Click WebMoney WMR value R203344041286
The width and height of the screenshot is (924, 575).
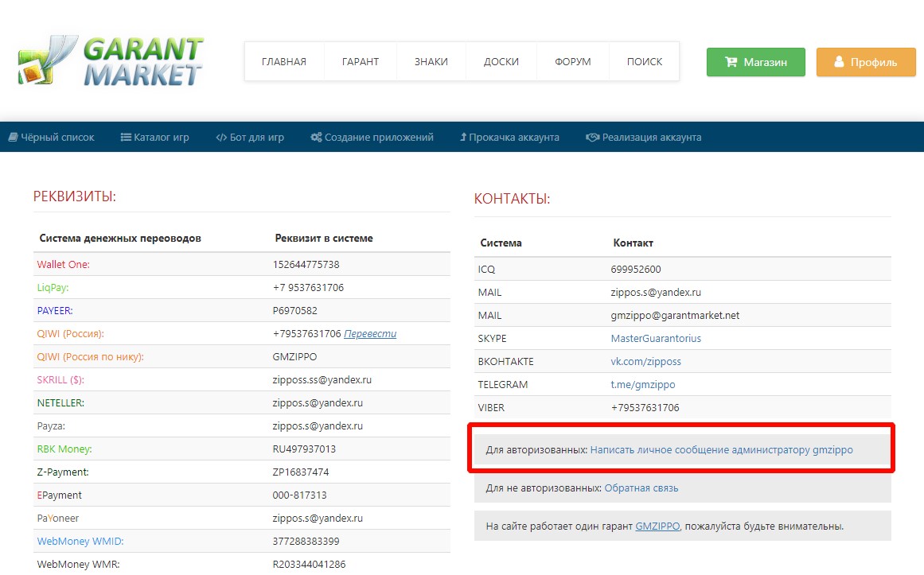pyautogui.click(x=309, y=564)
